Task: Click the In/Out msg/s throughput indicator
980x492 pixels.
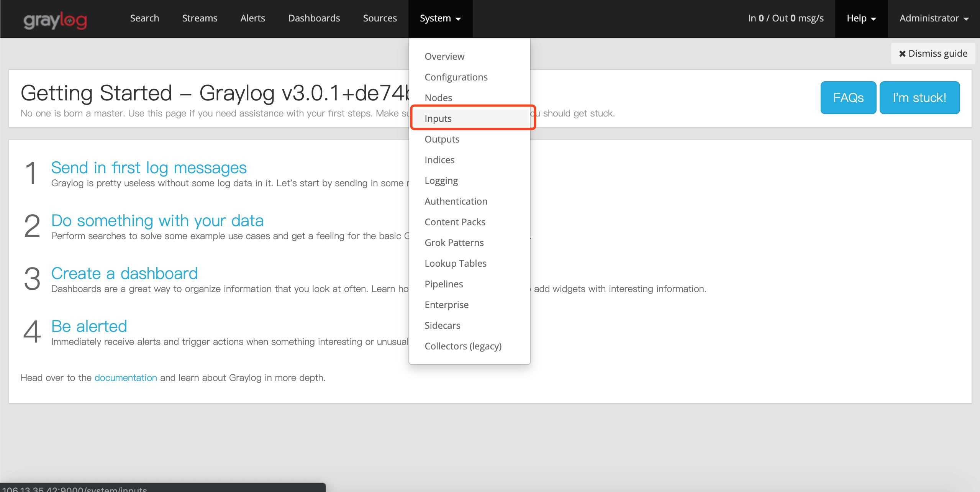Action: click(785, 18)
